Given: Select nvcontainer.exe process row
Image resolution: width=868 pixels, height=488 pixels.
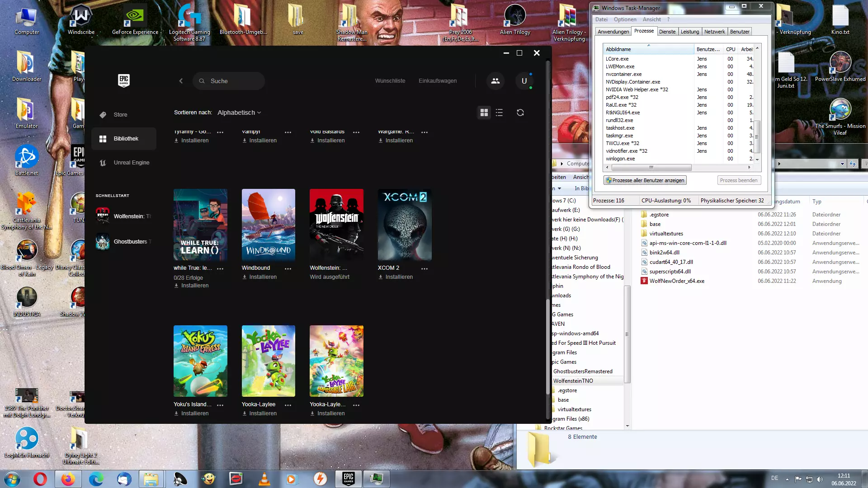Looking at the screenshot, I should pos(679,74).
